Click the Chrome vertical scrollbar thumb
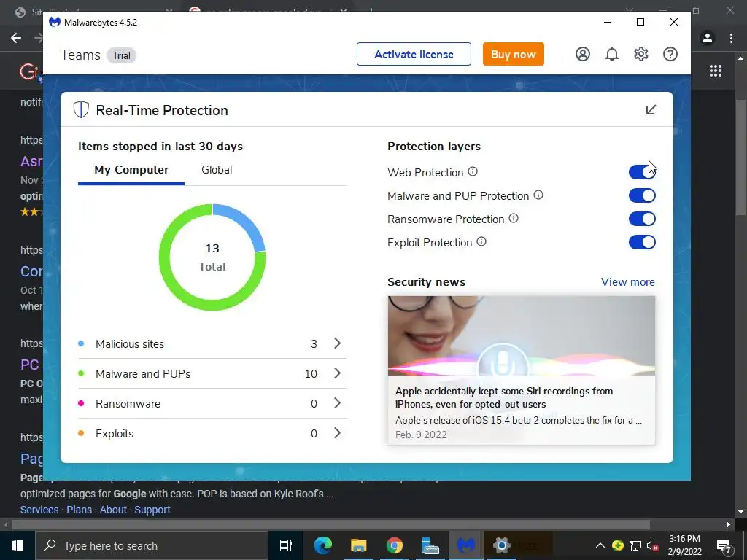Screen dimensions: 747x560 pos(740,157)
